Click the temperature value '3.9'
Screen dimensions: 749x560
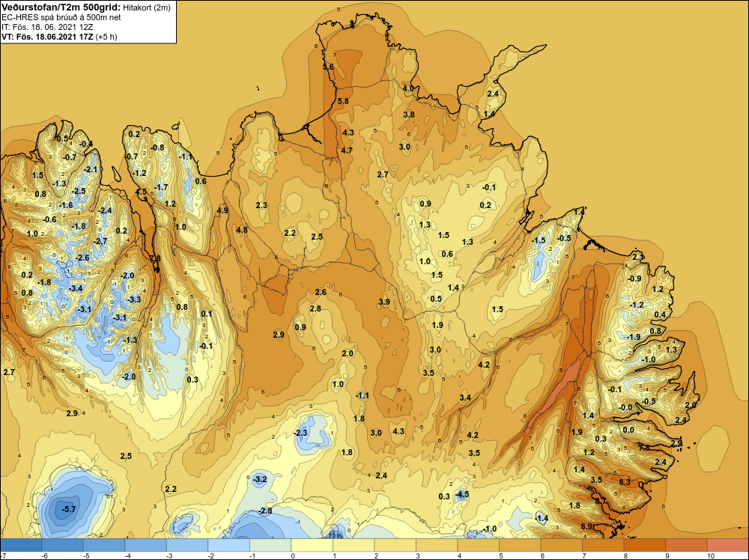pyautogui.click(x=384, y=302)
